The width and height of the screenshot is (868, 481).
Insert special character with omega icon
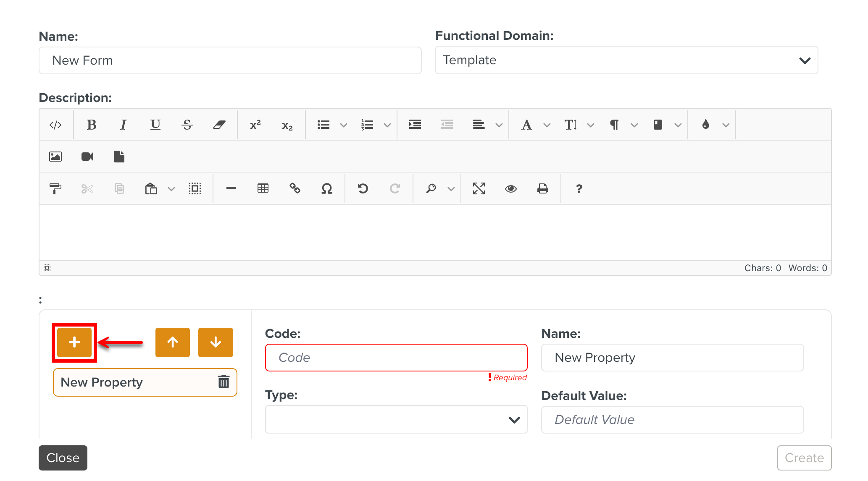click(x=327, y=188)
